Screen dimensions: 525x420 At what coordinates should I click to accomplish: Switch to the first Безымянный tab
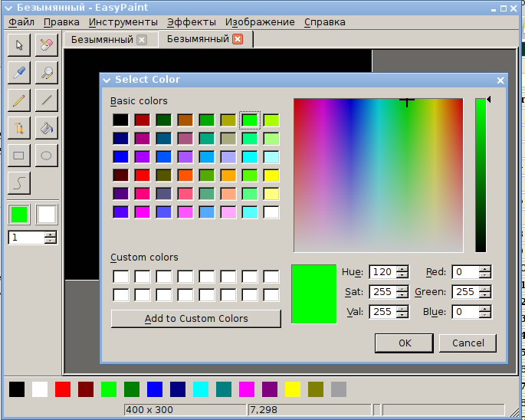(x=102, y=40)
